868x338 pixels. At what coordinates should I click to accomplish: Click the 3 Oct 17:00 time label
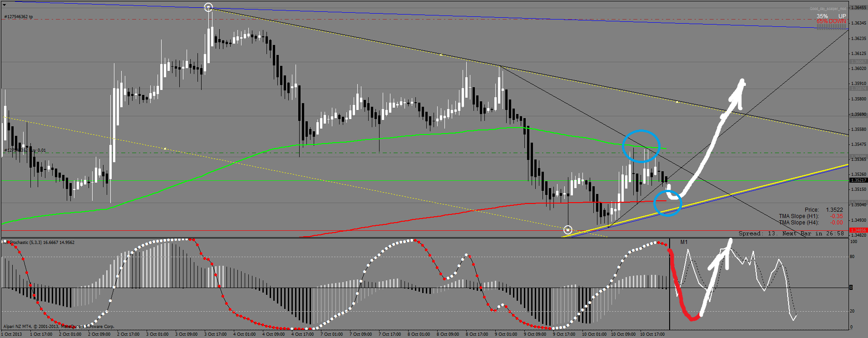pos(215,334)
